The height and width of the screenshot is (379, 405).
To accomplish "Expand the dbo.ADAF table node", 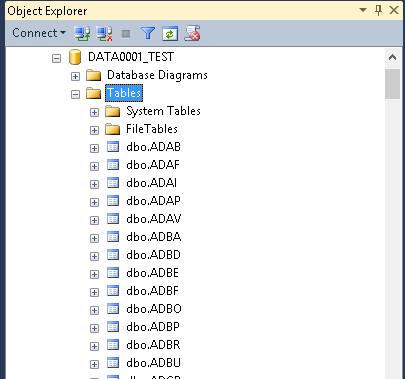I will 94,167.
